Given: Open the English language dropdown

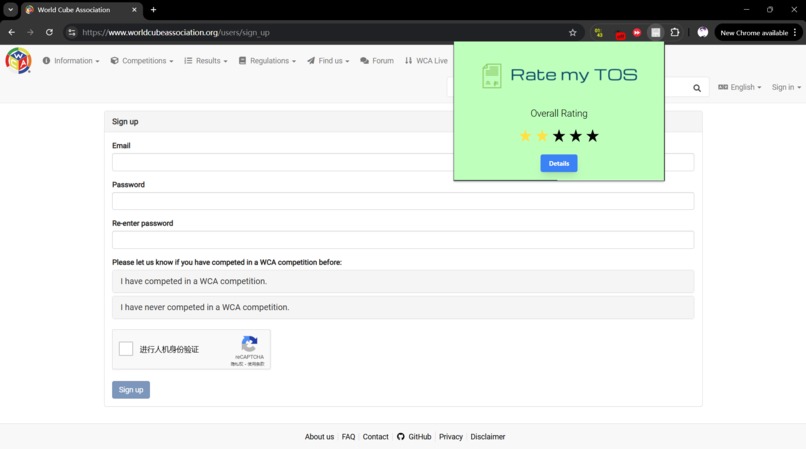Looking at the screenshot, I should 740,87.
